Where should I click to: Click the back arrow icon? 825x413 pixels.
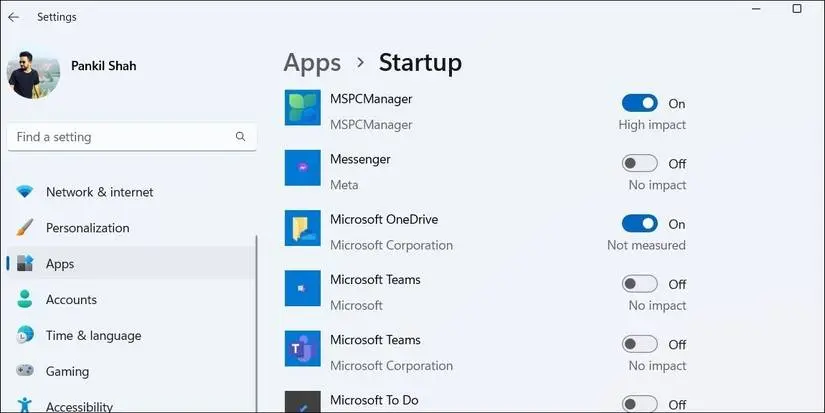pos(14,17)
